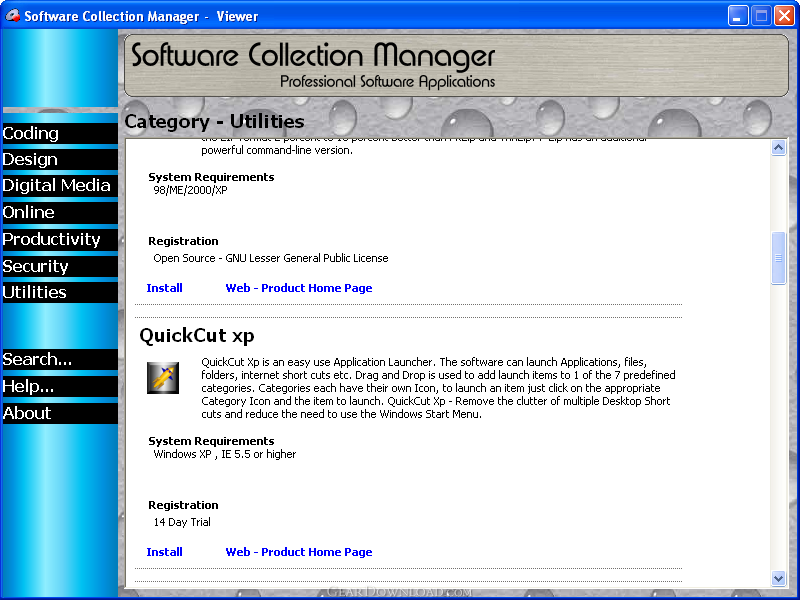Click the scrollbar up arrow
The height and width of the screenshot is (600, 800).
tap(778, 148)
